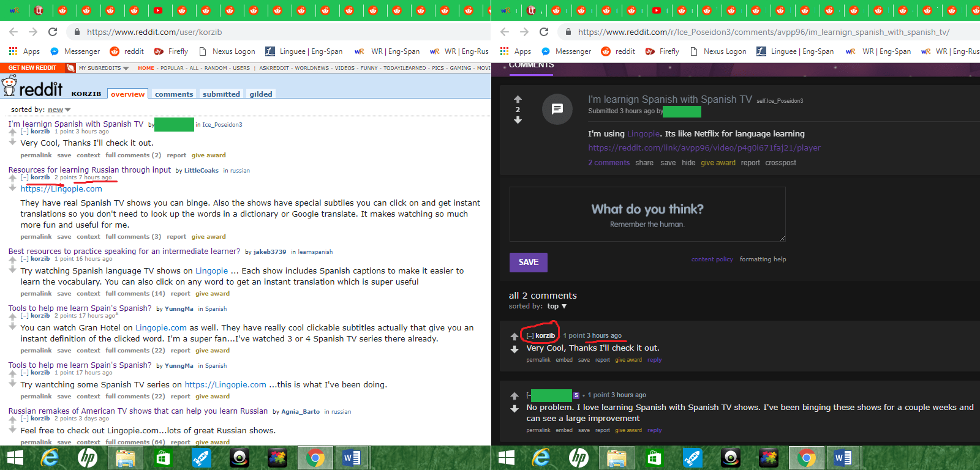Switch to submitted tab on korzib profile

(221, 94)
